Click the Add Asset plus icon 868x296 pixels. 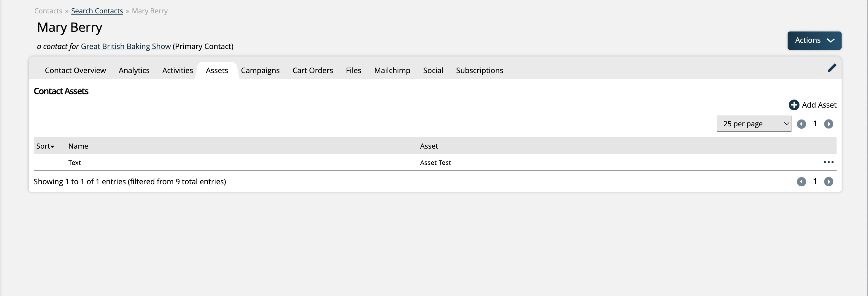tap(794, 105)
